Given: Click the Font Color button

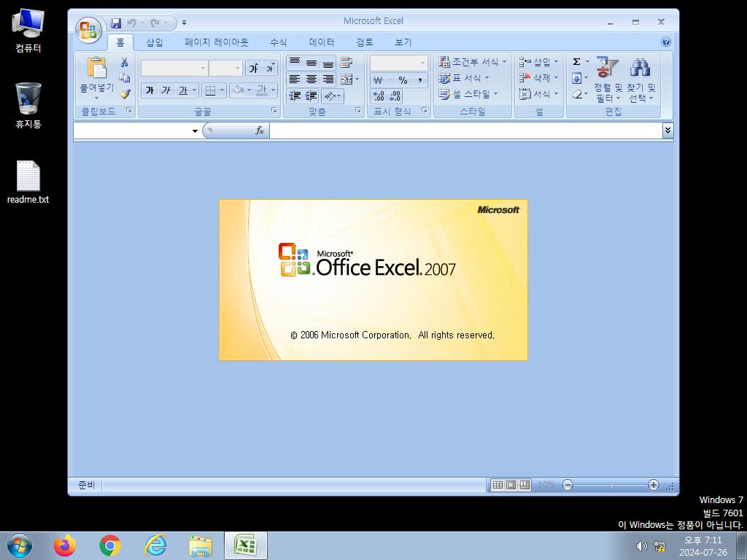Looking at the screenshot, I should point(262,90).
